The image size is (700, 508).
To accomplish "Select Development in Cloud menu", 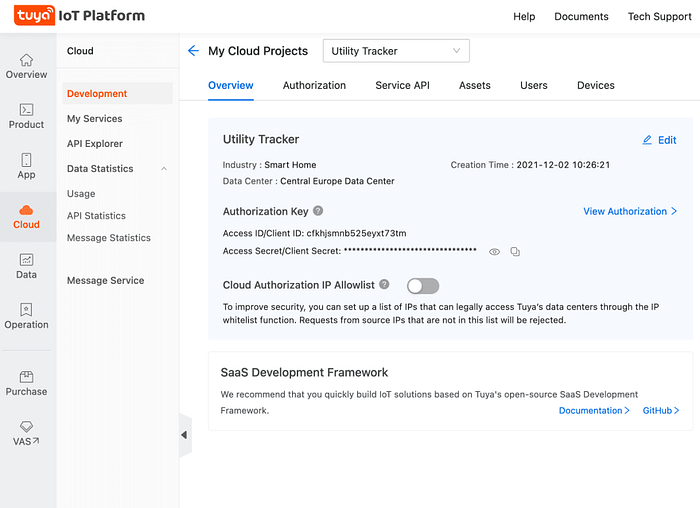I will pos(117,94).
